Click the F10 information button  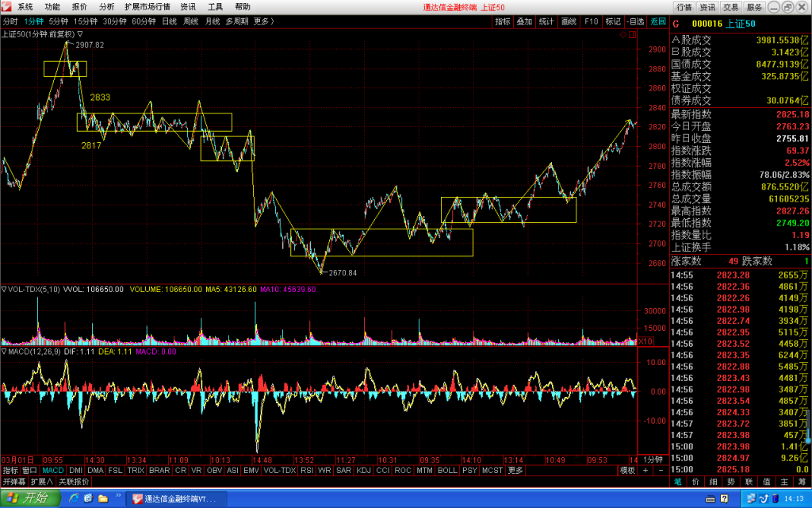(592, 21)
